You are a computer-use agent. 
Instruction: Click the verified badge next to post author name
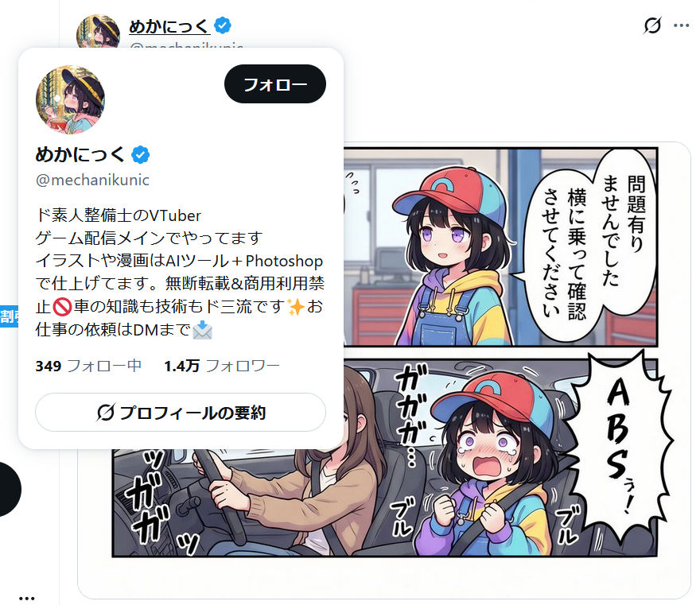[222, 25]
